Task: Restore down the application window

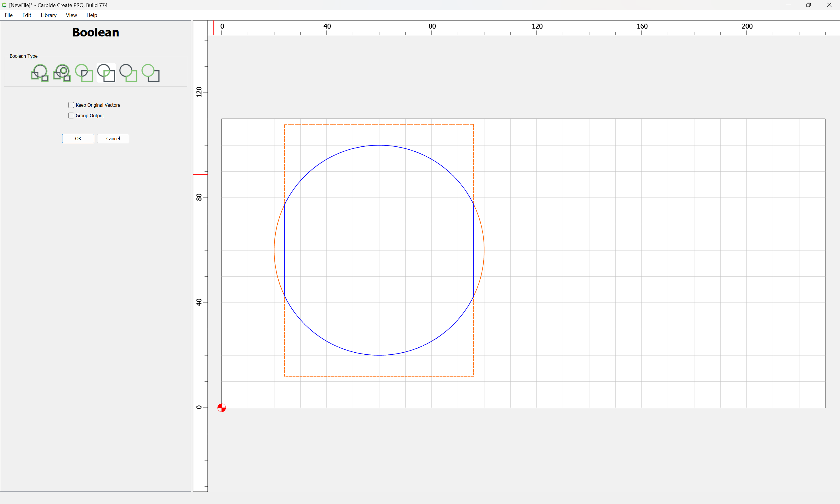Action: point(808,5)
